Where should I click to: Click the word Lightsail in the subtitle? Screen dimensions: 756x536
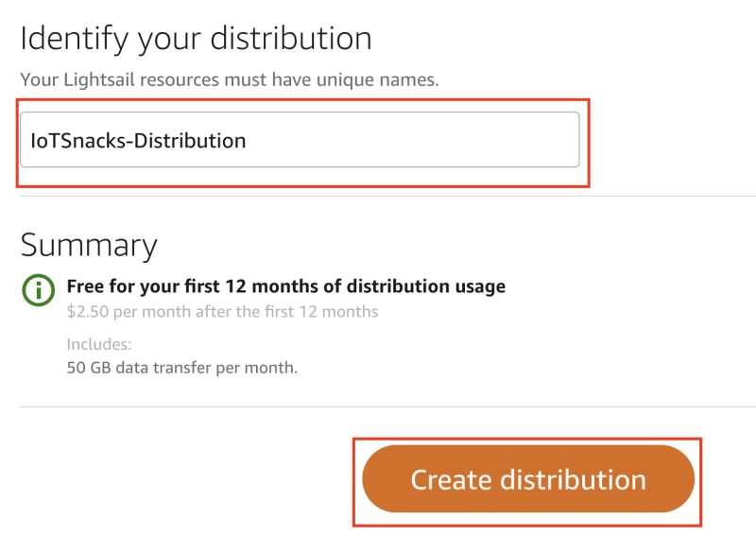[99, 80]
